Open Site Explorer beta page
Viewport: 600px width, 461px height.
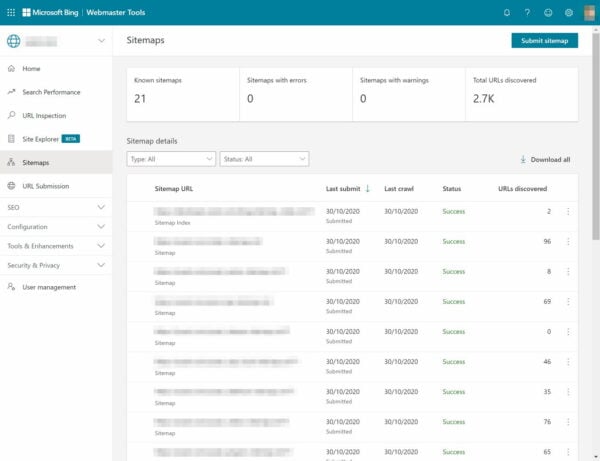[42, 139]
